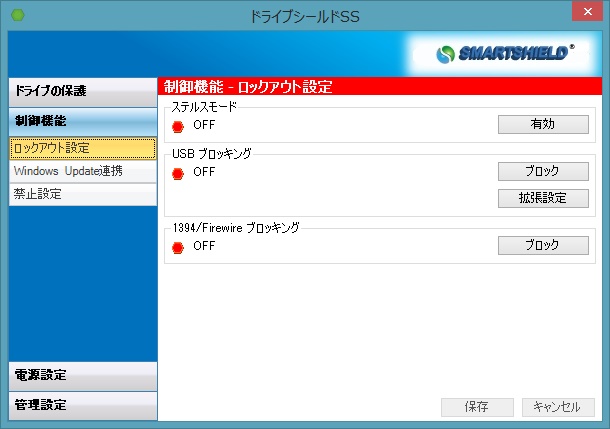
Task: Click the SmartShield logo banner
Action: [x=506, y=53]
